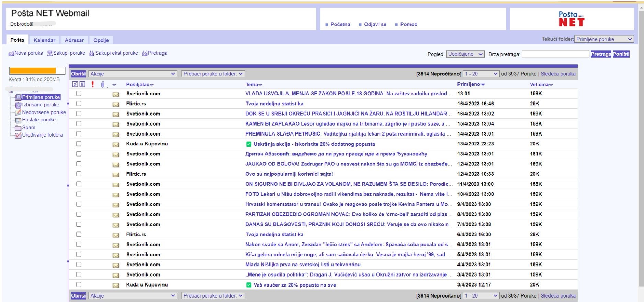Click the Primljene poruke inbox folder icon

18,97
